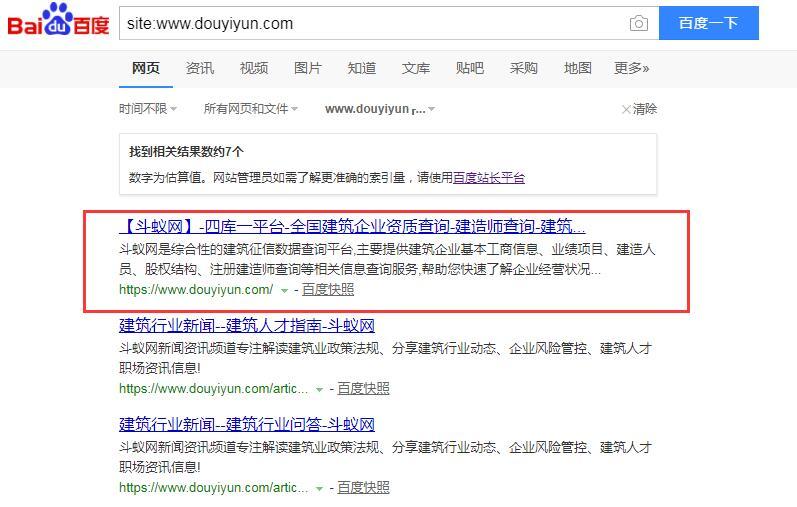797x507 pixels.
Task: Switch to the 视频 tab
Action: (x=254, y=68)
